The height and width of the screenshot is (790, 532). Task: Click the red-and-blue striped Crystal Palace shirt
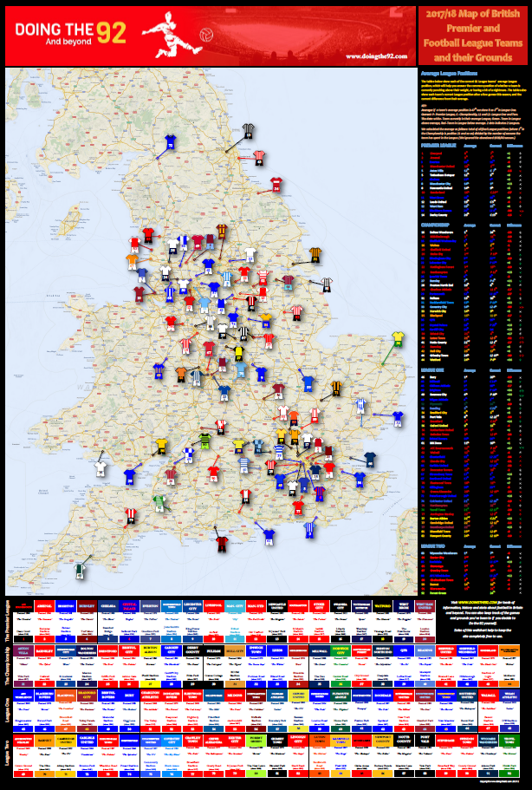coord(319,493)
